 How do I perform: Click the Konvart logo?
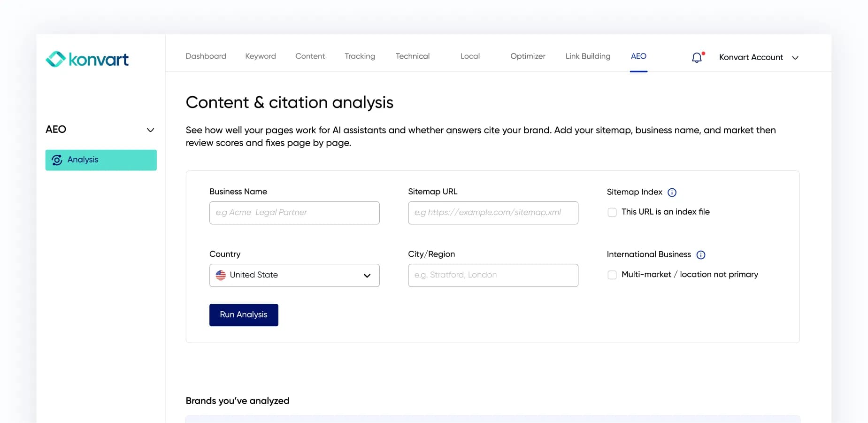(x=87, y=59)
